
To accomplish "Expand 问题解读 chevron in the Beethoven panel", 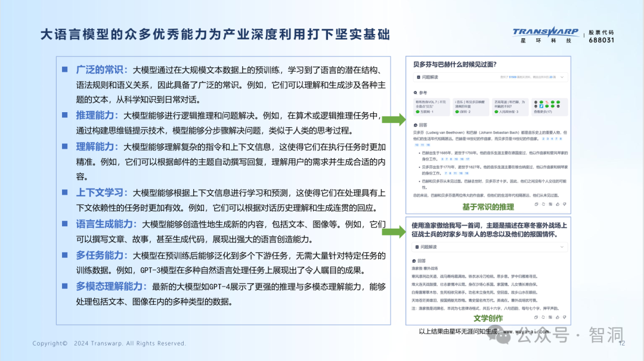I will click(562, 78).
